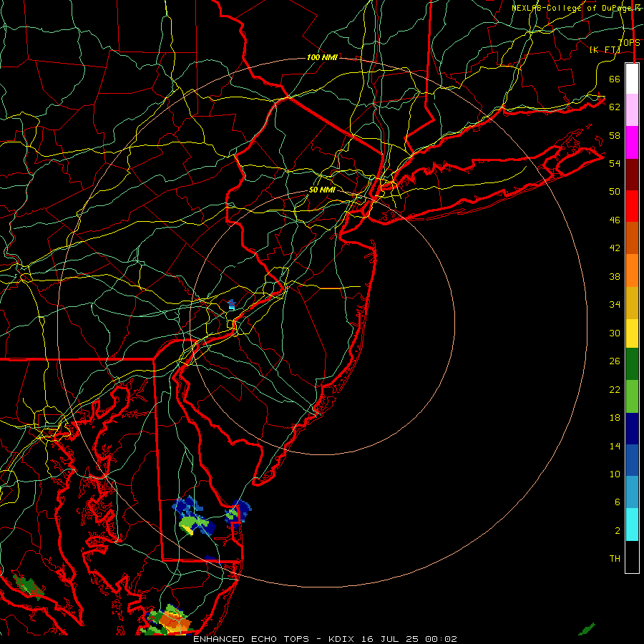
Task: Select the bright red legend swatch
Action: [x=632, y=206]
